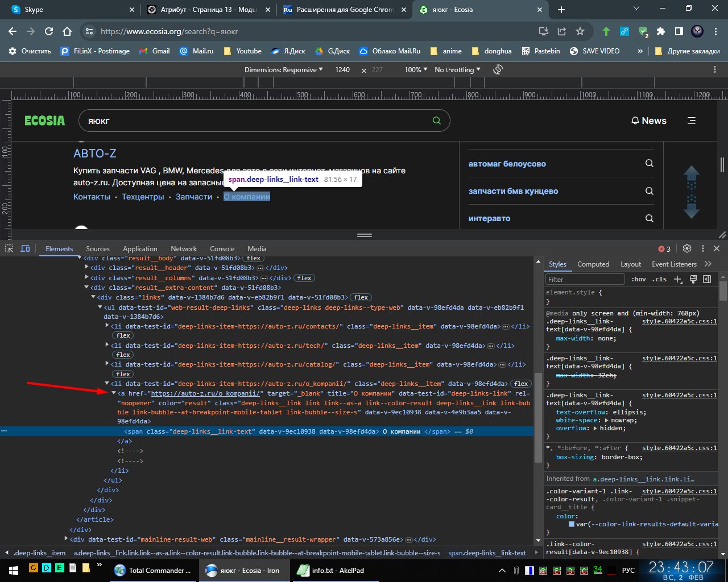Viewport: 728px width, 582px height.
Task: Open the Dimensions: Responsive dropdown
Action: click(283, 69)
